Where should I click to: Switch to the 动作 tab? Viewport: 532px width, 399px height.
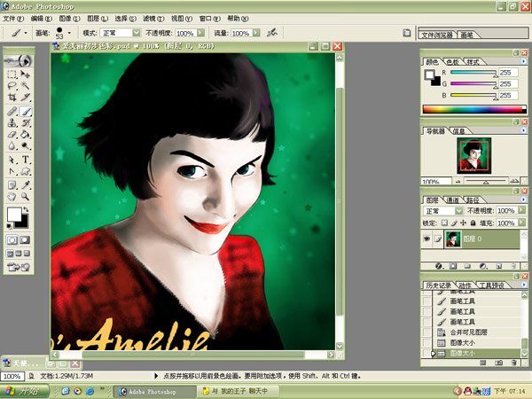tap(465, 286)
